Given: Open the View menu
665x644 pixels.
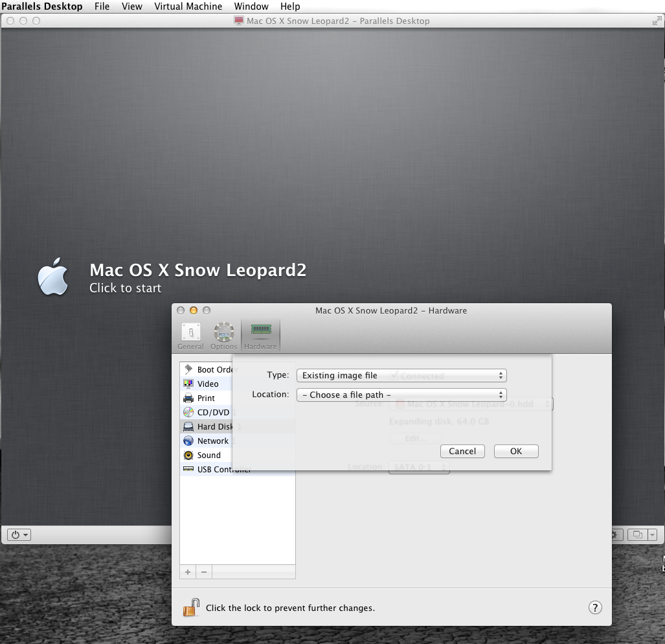Looking at the screenshot, I should coord(132,6).
